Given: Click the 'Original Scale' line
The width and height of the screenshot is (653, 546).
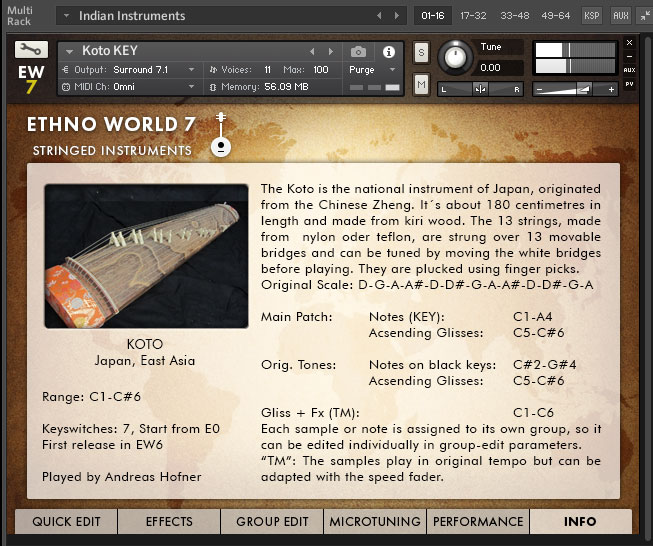Looking at the screenshot, I should coord(427,285).
